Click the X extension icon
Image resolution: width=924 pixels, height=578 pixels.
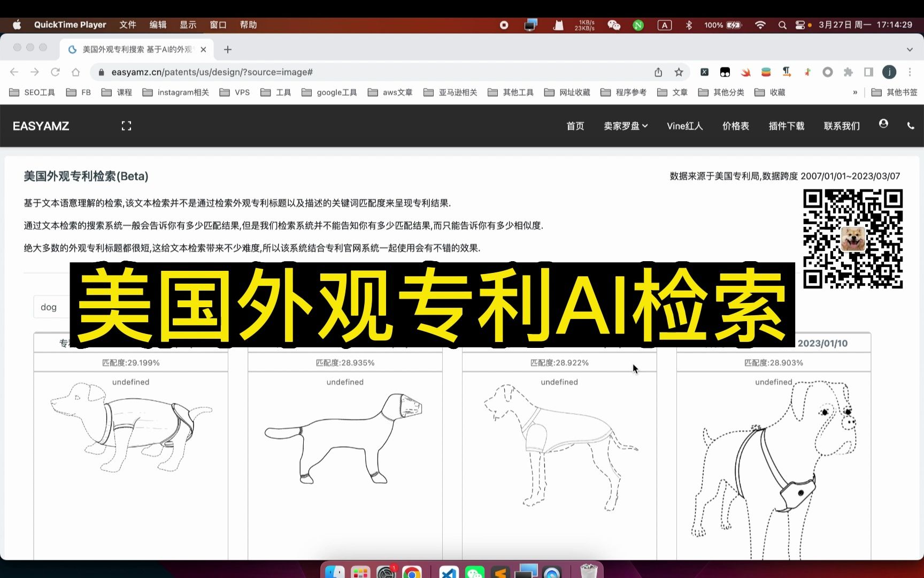pyautogui.click(x=705, y=72)
